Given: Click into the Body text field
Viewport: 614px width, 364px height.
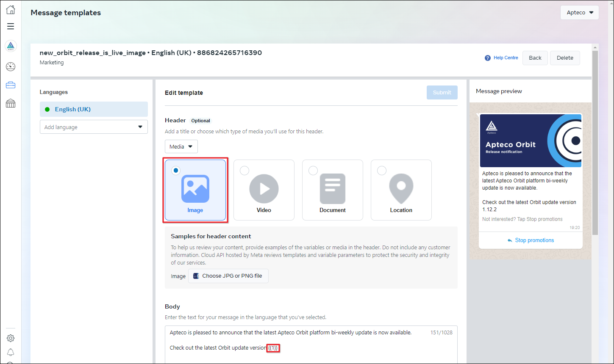Looking at the screenshot, I should [x=311, y=345].
